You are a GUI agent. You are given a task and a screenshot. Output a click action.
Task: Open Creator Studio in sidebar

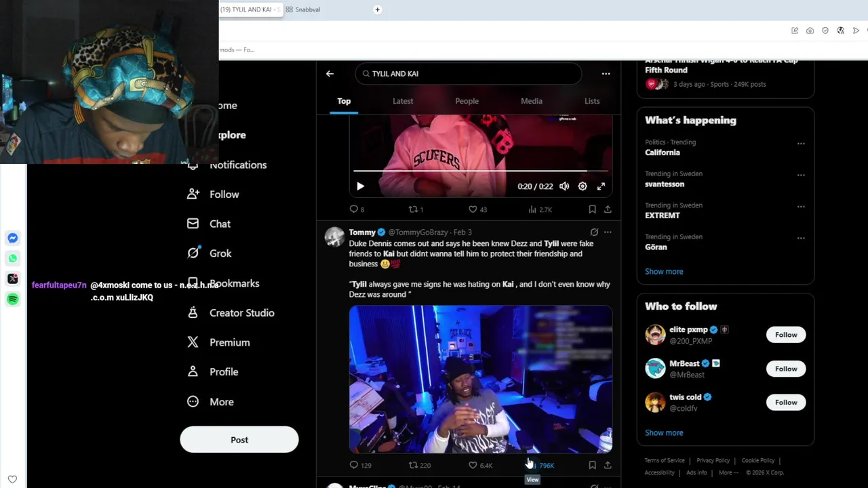[231, 313]
